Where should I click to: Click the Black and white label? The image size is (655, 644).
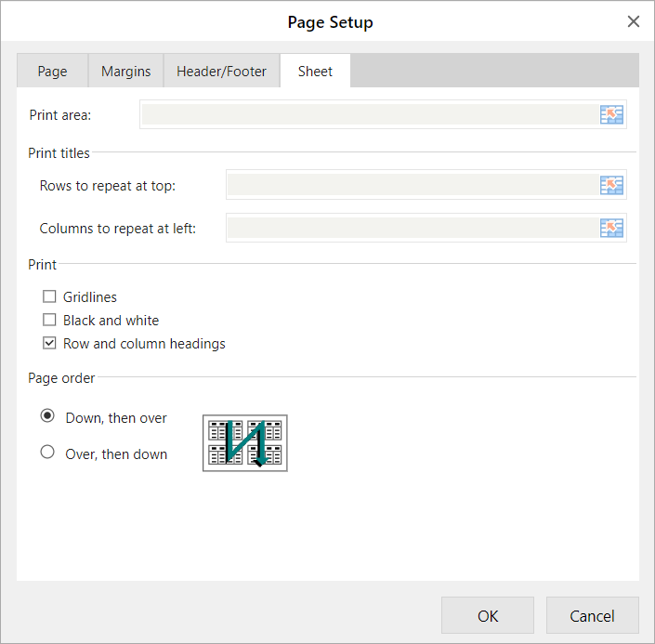point(111,321)
